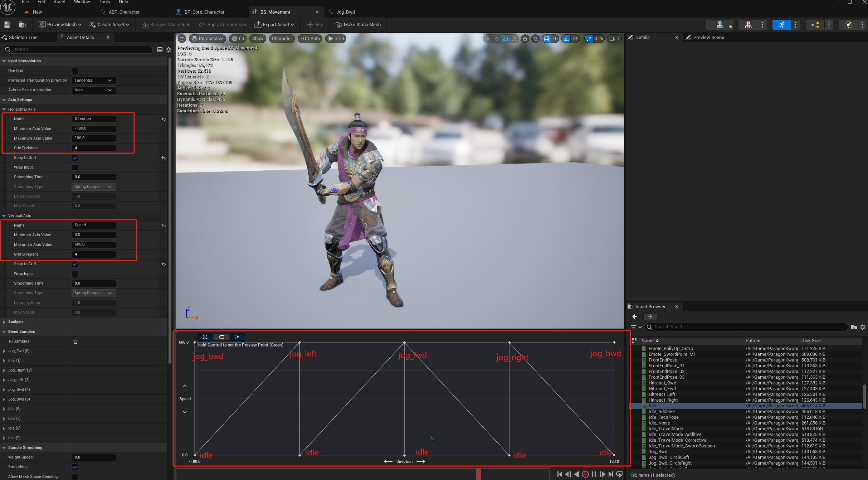Image resolution: width=868 pixels, height=480 pixels.
Task: Switch to the animation editing mode icon
Action: (781, 25)
